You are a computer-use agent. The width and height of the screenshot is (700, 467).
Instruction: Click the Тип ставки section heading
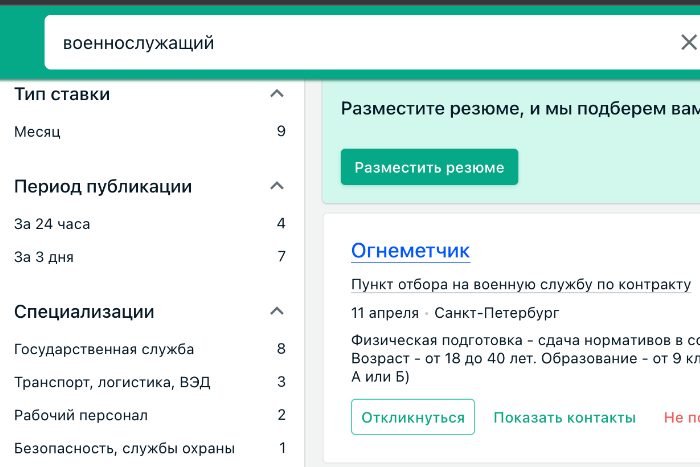[62, 94]
